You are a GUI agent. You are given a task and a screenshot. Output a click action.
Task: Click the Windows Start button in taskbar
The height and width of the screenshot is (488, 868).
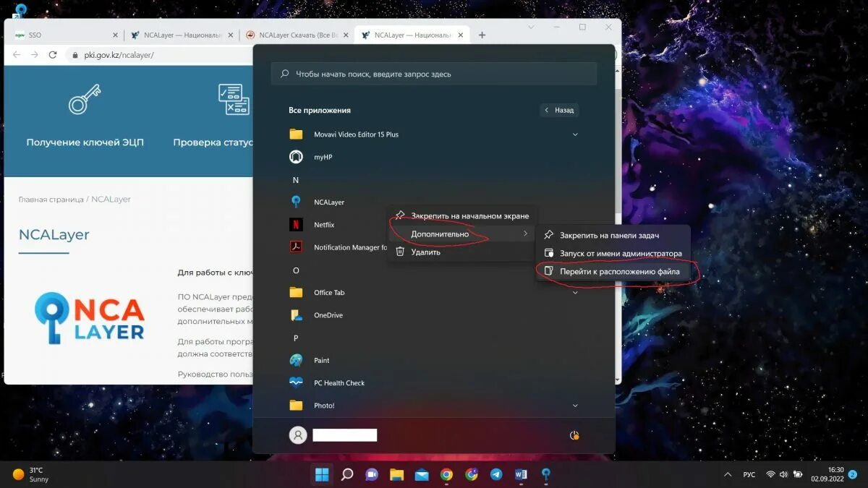point(322,474)
